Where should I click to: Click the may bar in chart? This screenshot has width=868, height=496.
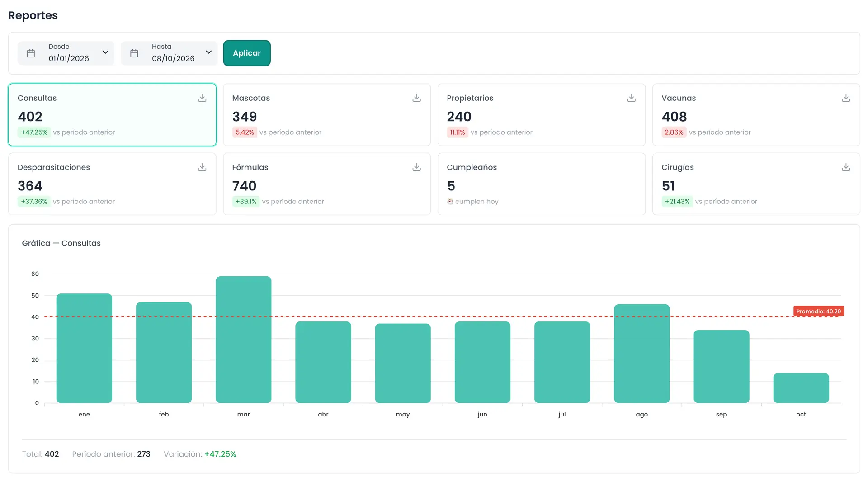pos(403,363)
